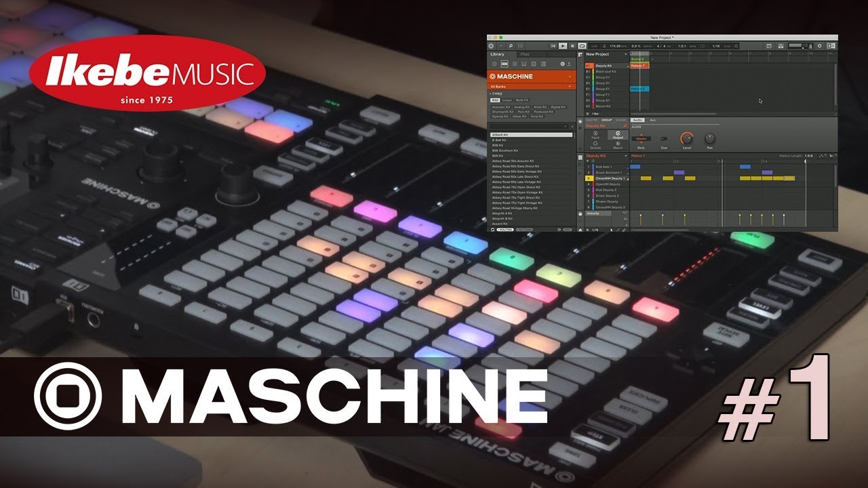Open the mixer toggle icon in the header

pyautogui.click(x=520, y=46)
